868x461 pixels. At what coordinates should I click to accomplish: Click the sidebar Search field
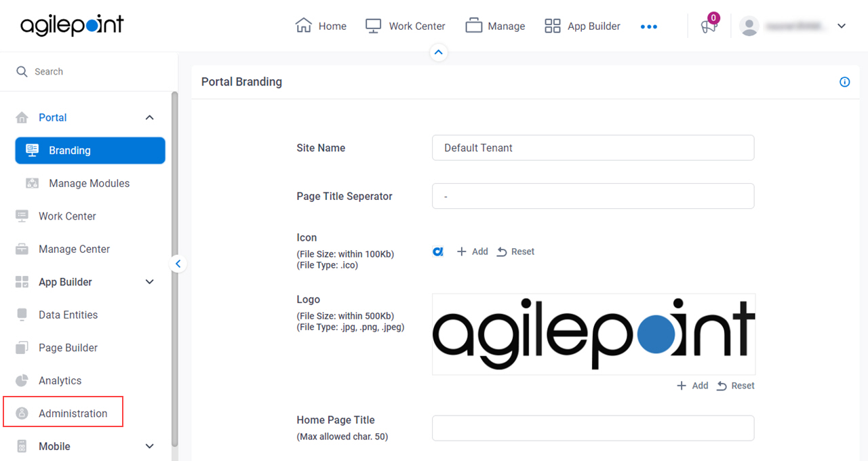tap(89, 71)
